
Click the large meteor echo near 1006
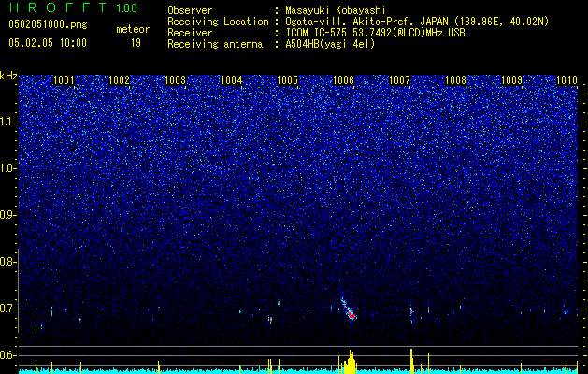pyautogui.click(x=349, y=309)
